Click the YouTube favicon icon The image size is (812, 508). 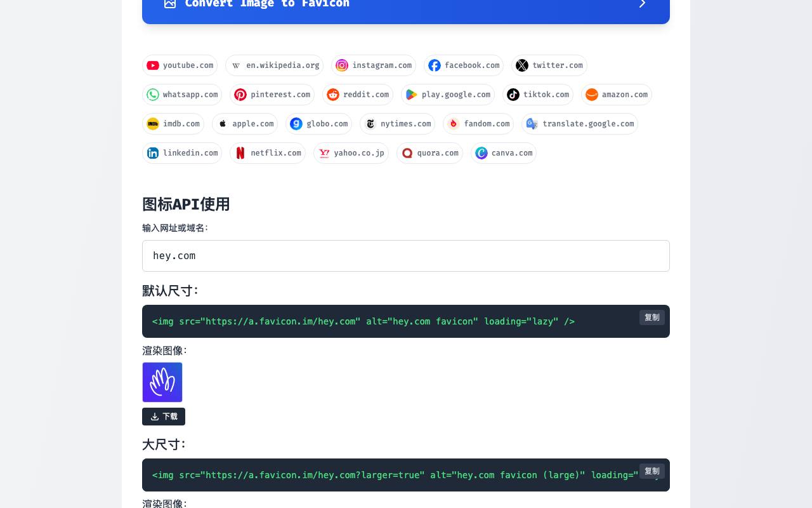153,65
